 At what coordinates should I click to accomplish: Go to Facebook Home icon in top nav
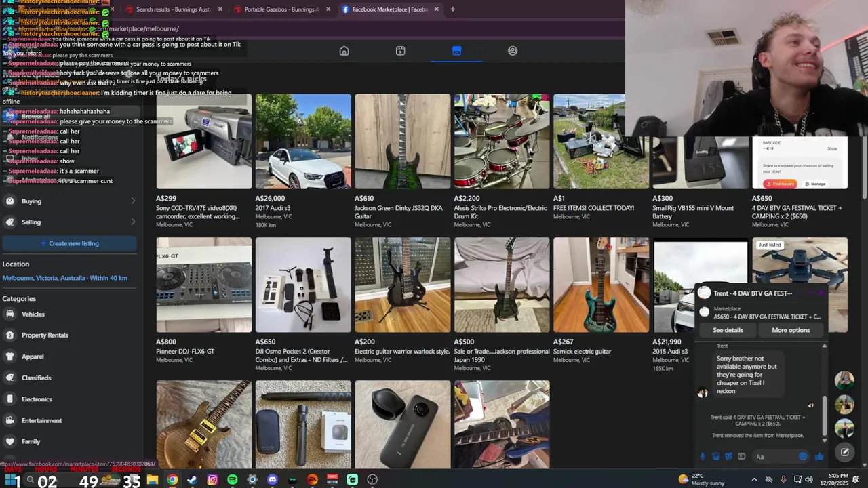tap(344, 51)
